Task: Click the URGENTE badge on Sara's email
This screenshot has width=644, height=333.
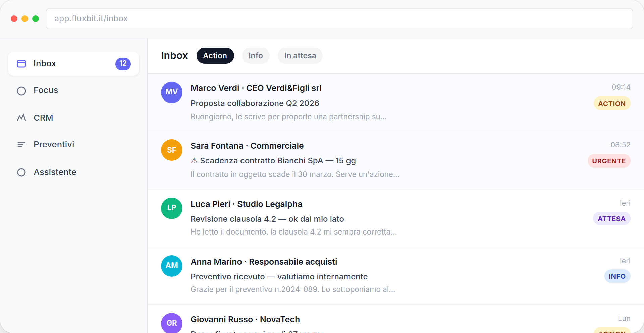Action: click(x=609, y=161)
